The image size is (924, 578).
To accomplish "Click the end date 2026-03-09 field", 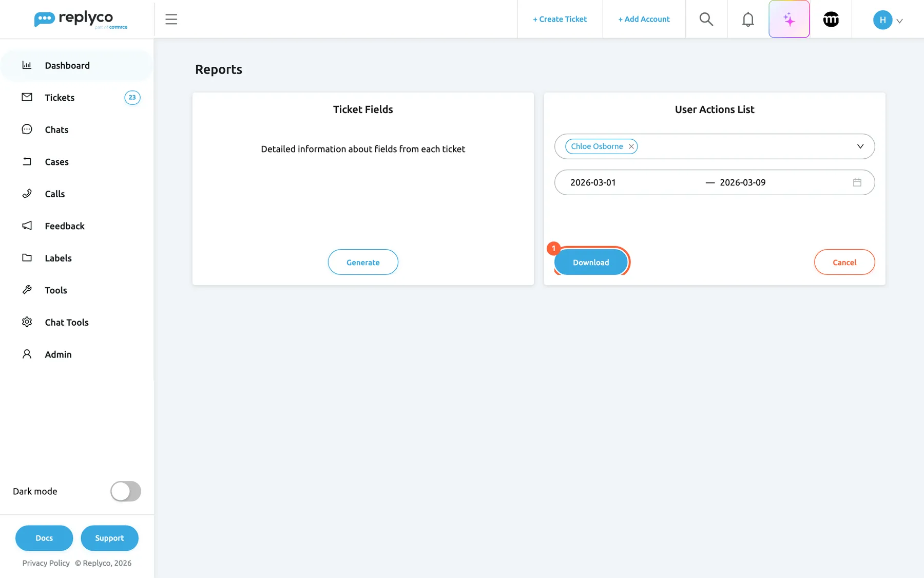I will click(742, 182).
